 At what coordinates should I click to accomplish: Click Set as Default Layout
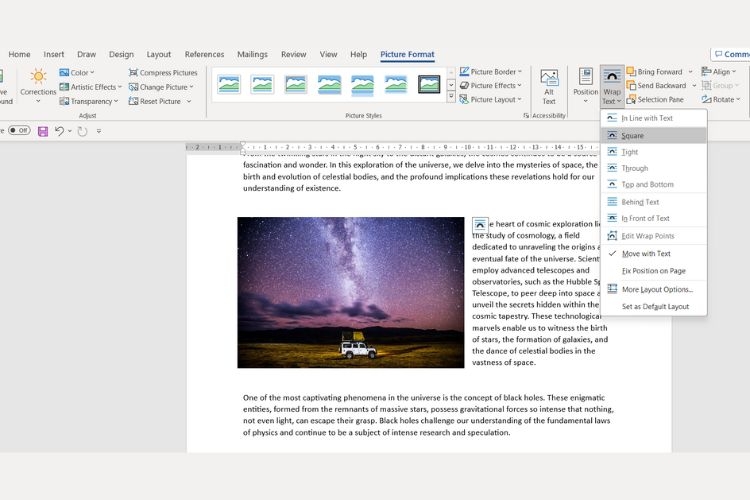click(x=653, y=307)
